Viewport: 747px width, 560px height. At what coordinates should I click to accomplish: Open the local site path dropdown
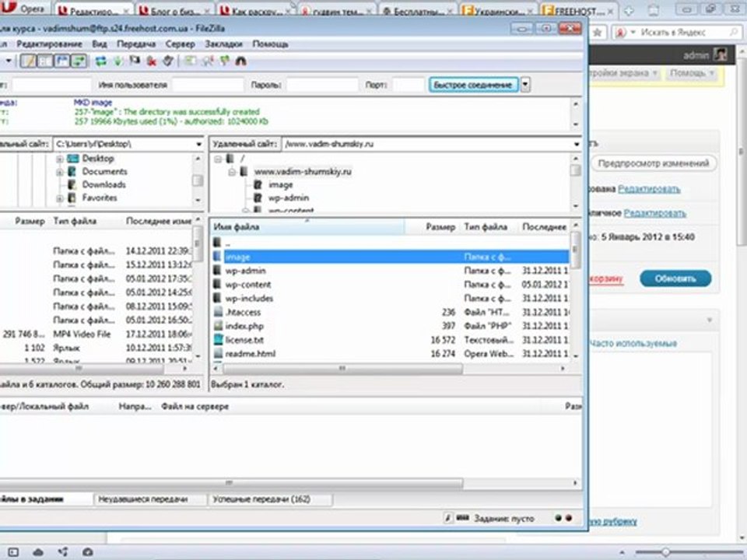click(198, 144)
